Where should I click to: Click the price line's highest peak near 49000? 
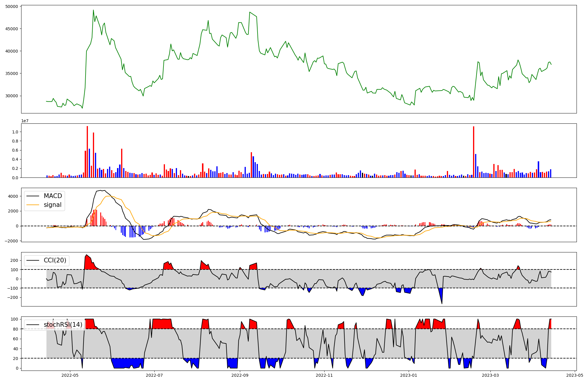pos(93,10)
